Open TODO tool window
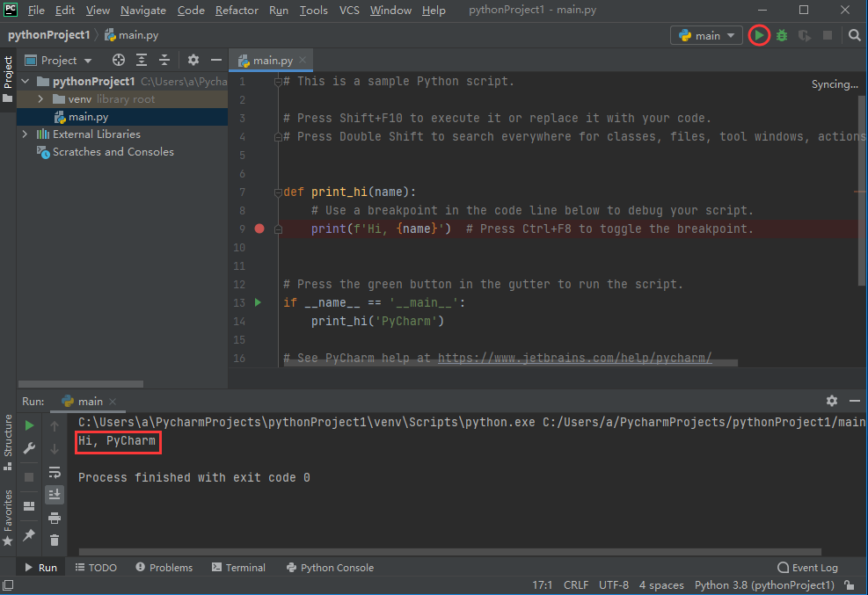 [x=97, y=568]
